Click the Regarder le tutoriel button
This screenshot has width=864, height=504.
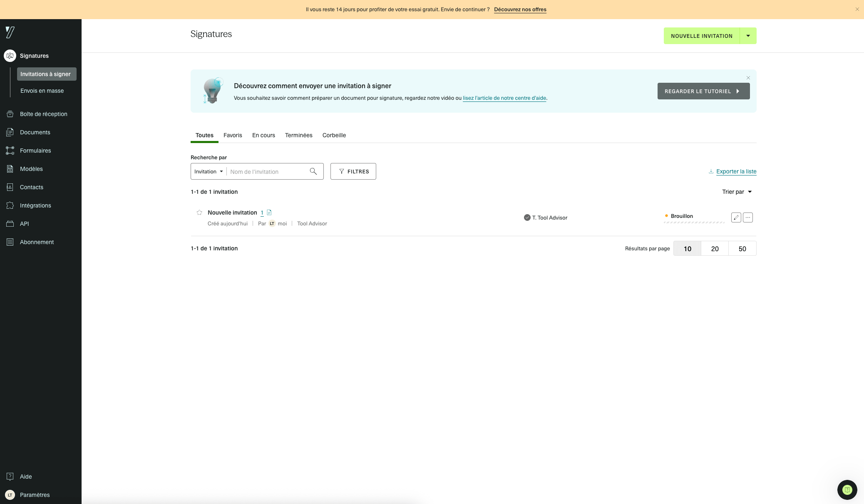click(x=703, y=91)
